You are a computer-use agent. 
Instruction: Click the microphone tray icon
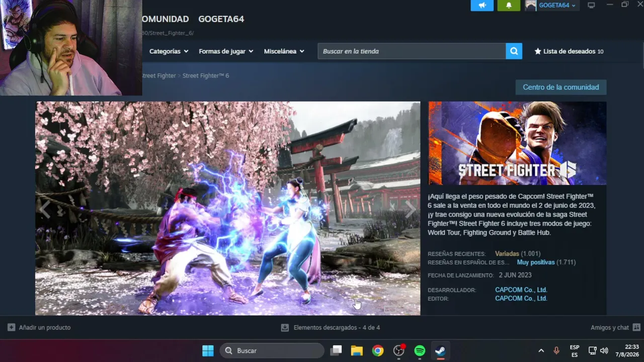coord(556,350)
